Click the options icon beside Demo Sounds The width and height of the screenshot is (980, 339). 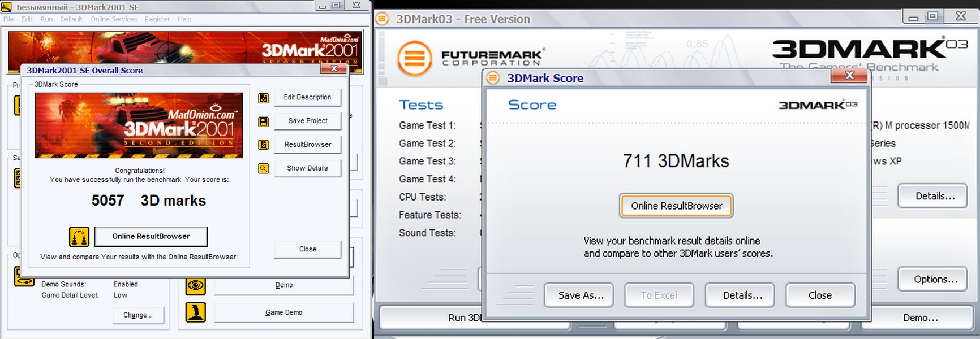pyautogui.click(x=24, y=277)
